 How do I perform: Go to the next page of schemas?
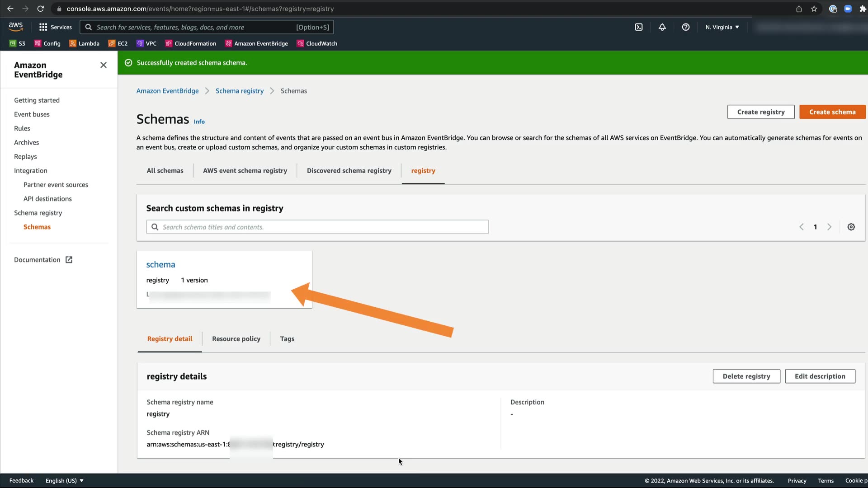[x=830, y=227]
